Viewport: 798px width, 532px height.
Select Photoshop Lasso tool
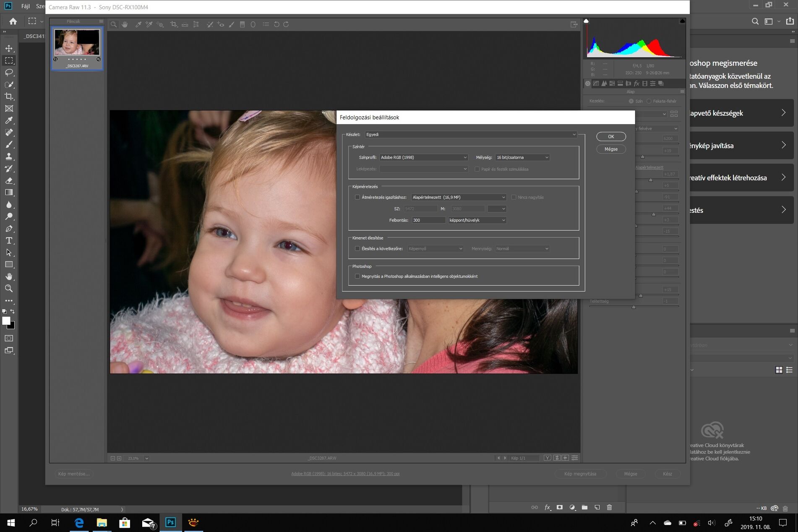pos(9,73)
